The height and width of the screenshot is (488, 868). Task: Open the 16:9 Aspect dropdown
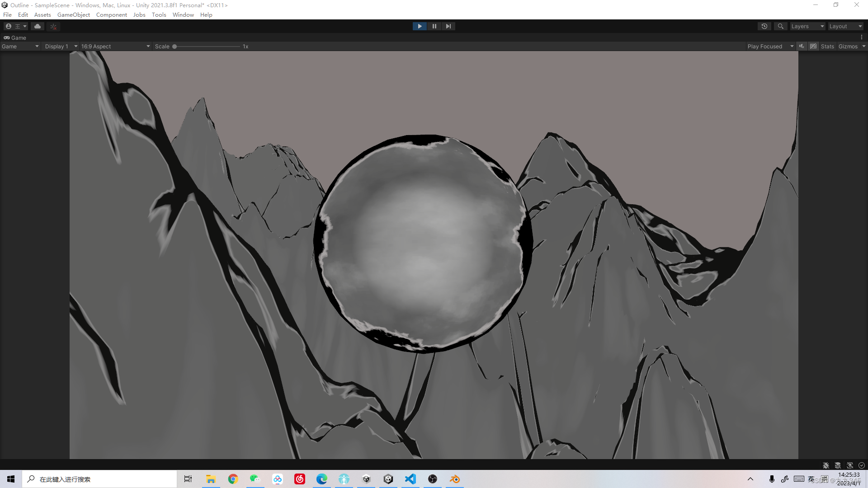pyautogui.click(x=115, y=46)
